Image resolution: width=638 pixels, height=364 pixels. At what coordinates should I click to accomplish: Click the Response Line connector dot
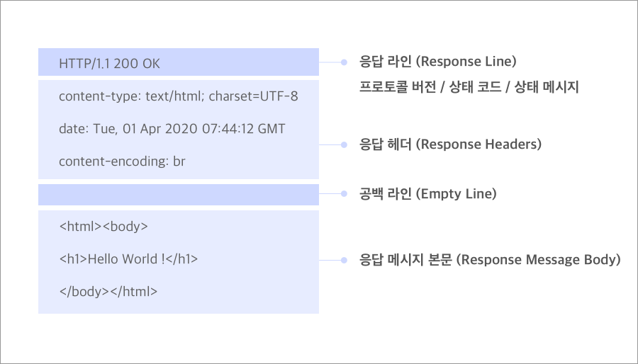click(x=345, y=62)
